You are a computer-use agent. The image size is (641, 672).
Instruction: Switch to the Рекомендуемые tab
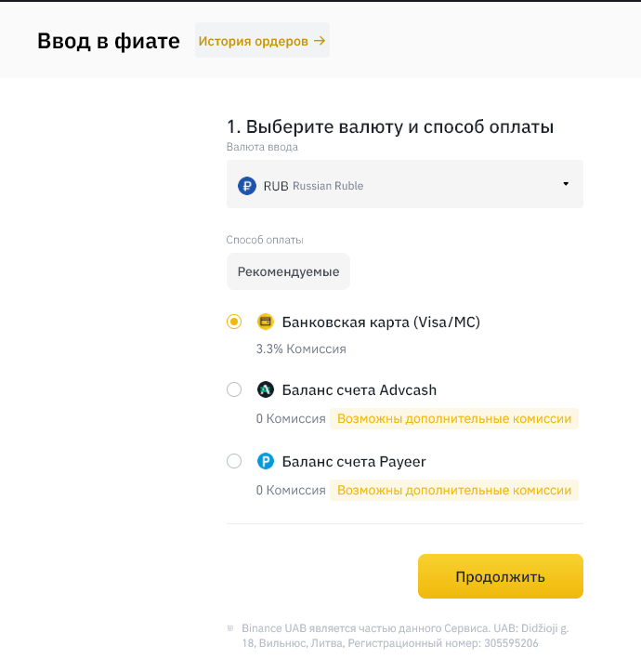(288, 272)
